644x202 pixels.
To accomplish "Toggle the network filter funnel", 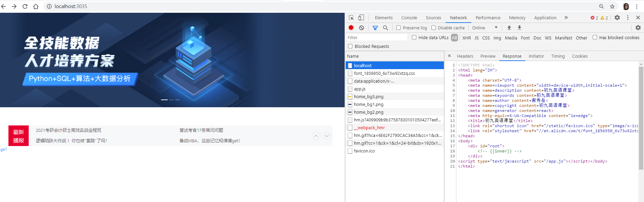I will (x=375, y=28).
